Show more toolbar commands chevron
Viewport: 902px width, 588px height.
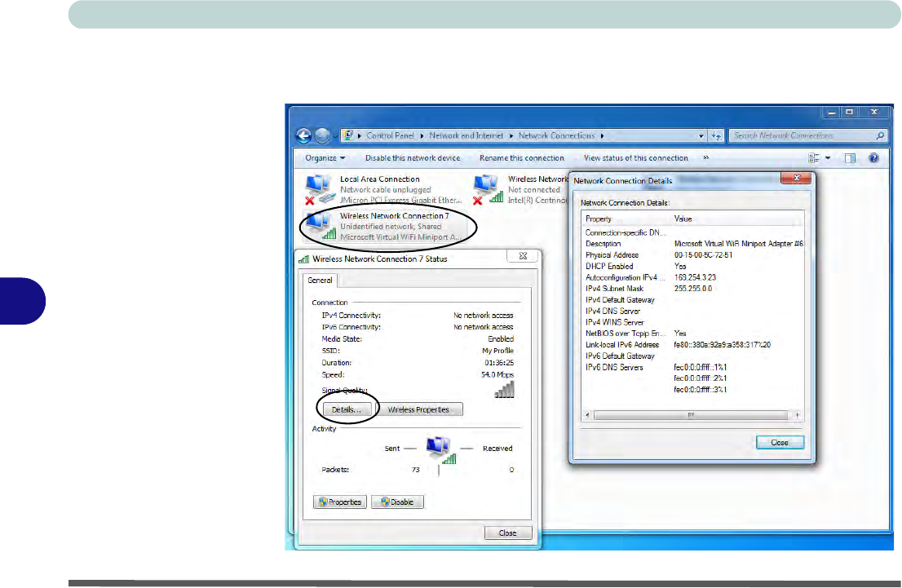[x=705, y=158]
